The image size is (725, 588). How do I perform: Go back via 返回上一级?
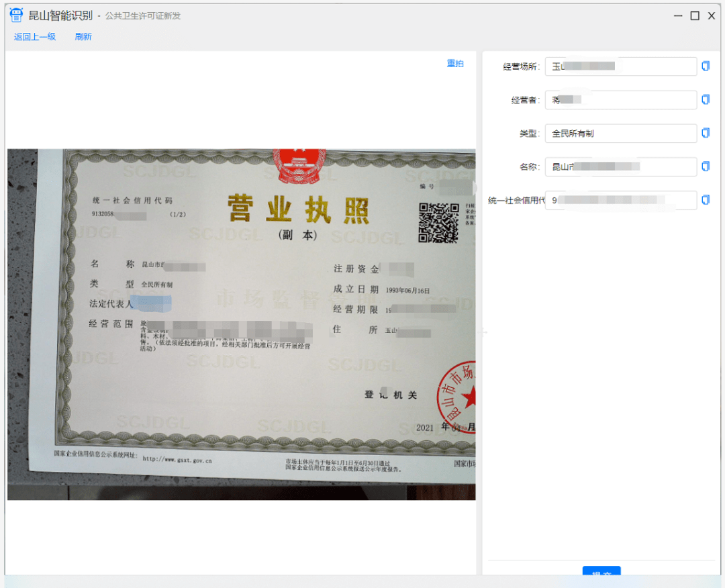[x=35, y=37]
